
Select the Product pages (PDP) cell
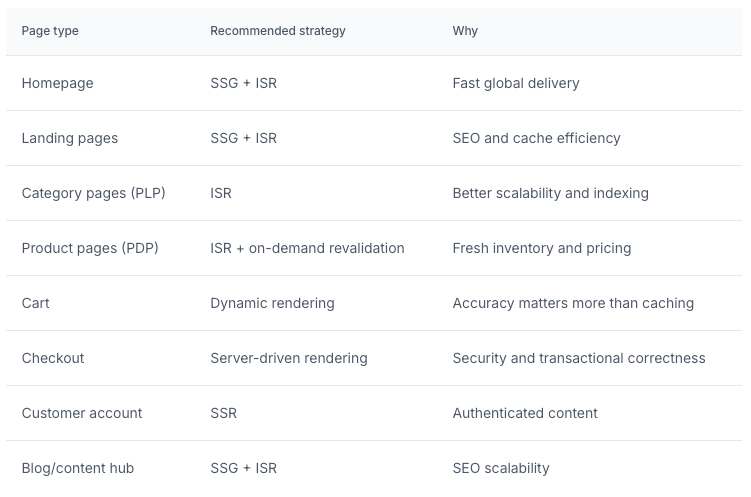tap(90, 248)
